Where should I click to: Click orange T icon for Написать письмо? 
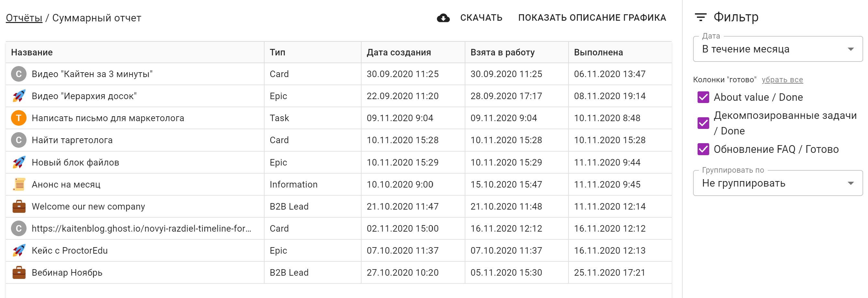[x=19, y=118]
